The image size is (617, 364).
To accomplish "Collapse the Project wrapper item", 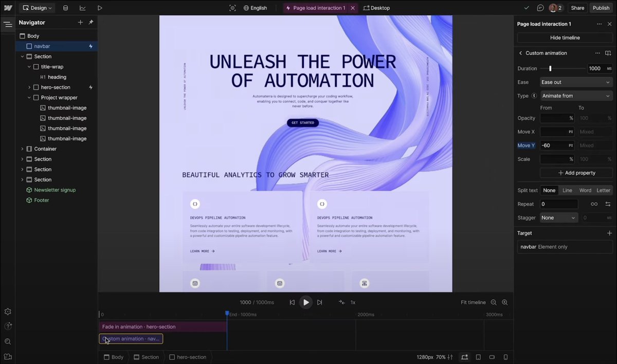I will tap(29, 98).
